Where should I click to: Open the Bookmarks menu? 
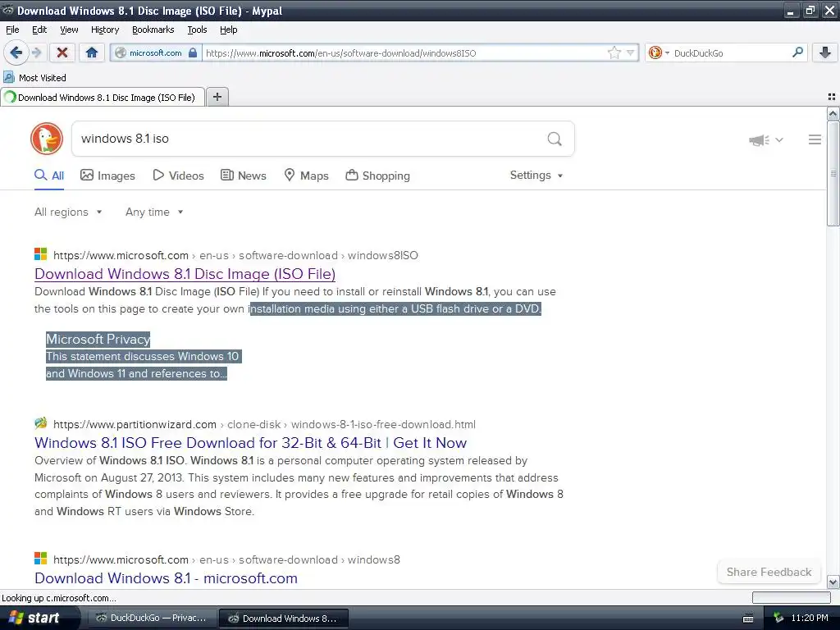(x=153, y=30)
